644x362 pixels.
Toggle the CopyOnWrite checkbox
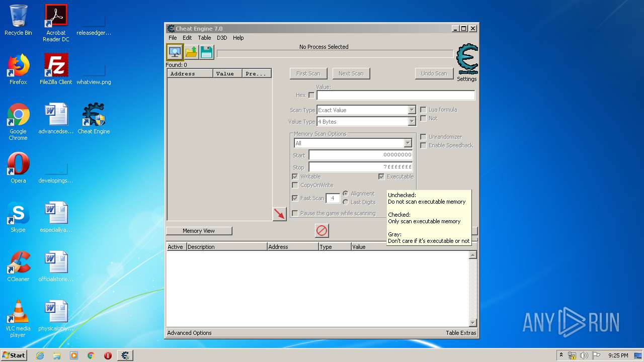click(x=295, y=185)
